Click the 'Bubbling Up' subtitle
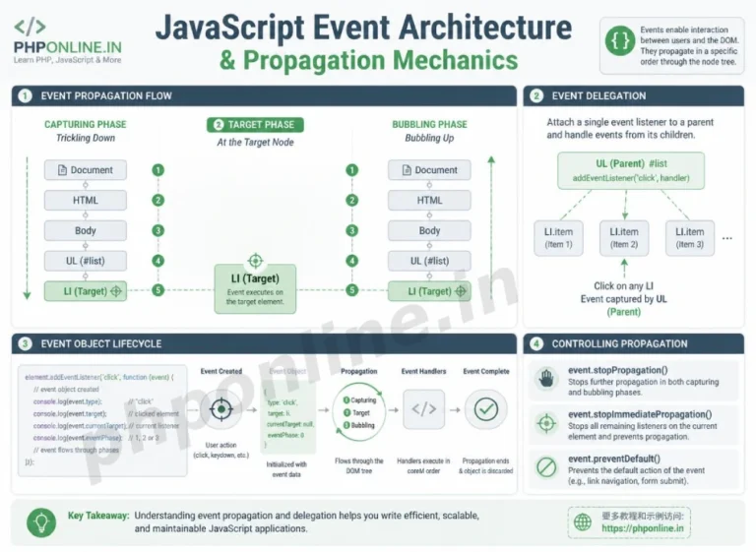 coord(429,138)
